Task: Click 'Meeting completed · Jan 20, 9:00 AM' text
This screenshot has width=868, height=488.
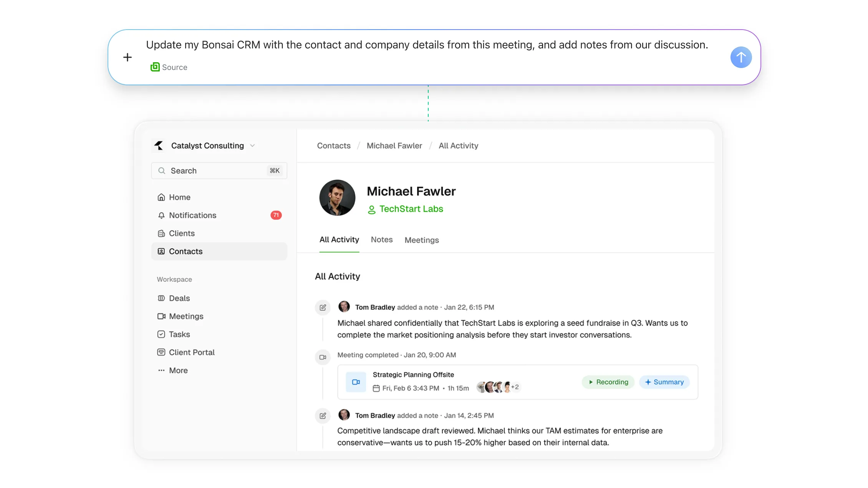Action: [x=397, y=355]
